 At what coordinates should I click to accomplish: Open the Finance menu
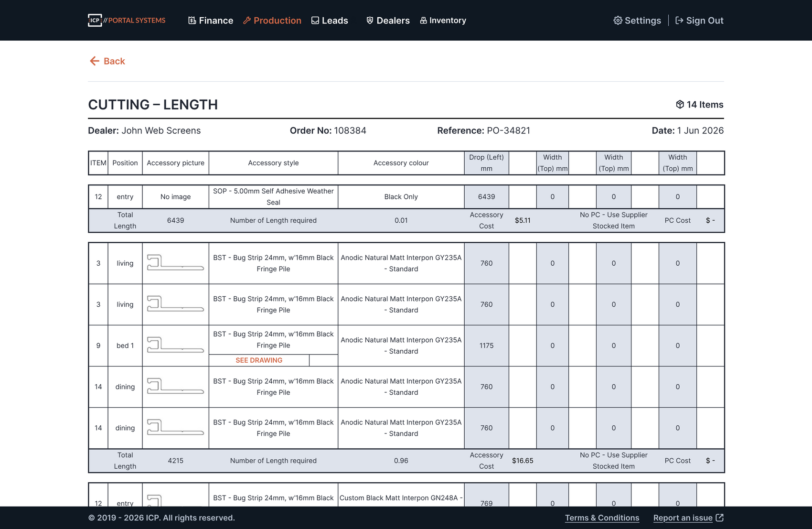(x=211, y=21)
